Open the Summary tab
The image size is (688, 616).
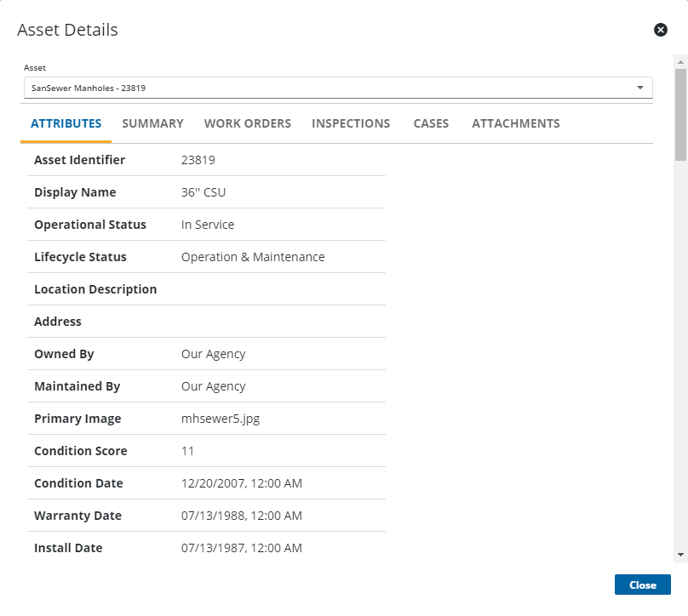click(x=152, y=123)
